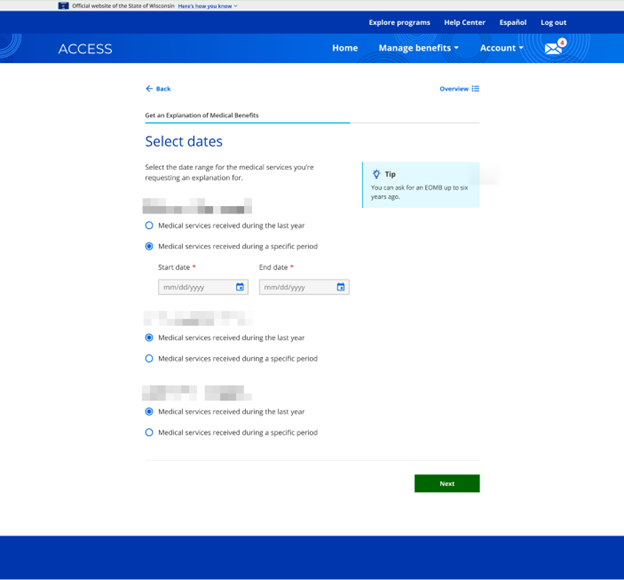Viewport: 624px width, 580px height.
Task: Click the Start date calendar icon
Action: pos(240,287)
